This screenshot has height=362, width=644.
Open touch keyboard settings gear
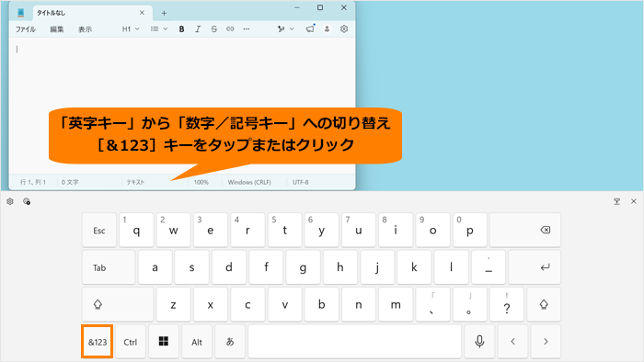[10, 201]
